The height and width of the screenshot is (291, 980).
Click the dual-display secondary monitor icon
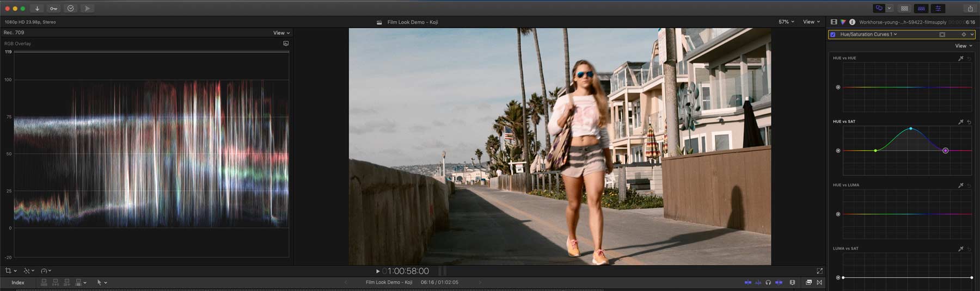[879, 9]
